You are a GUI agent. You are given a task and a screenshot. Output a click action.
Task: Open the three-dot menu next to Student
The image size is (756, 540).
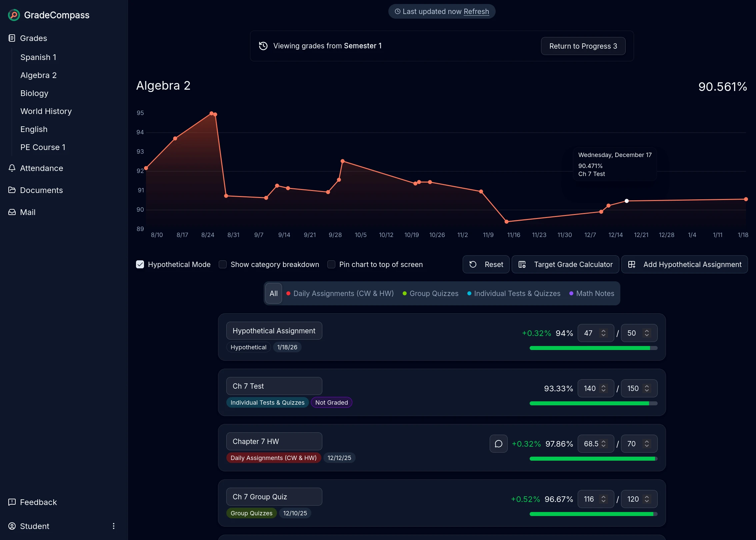(x=114, y=526)
